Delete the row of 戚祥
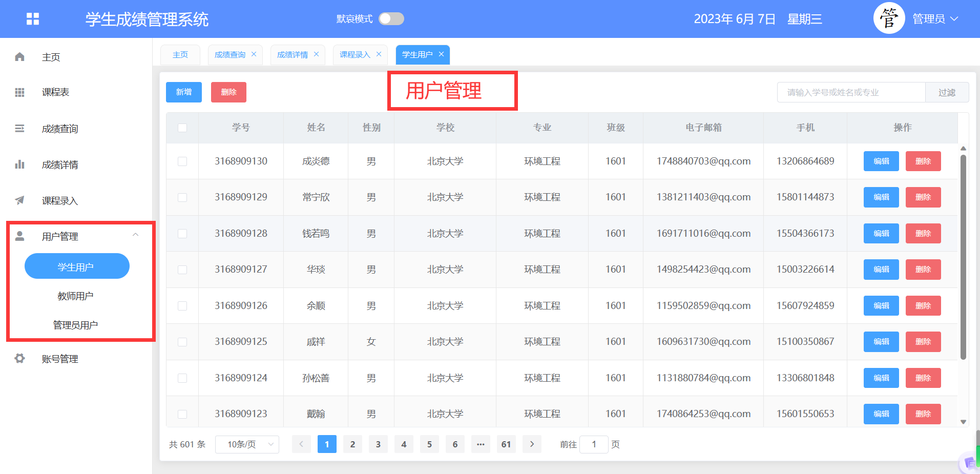This screenshot has height=474, width=980. [x=923, y=342]
